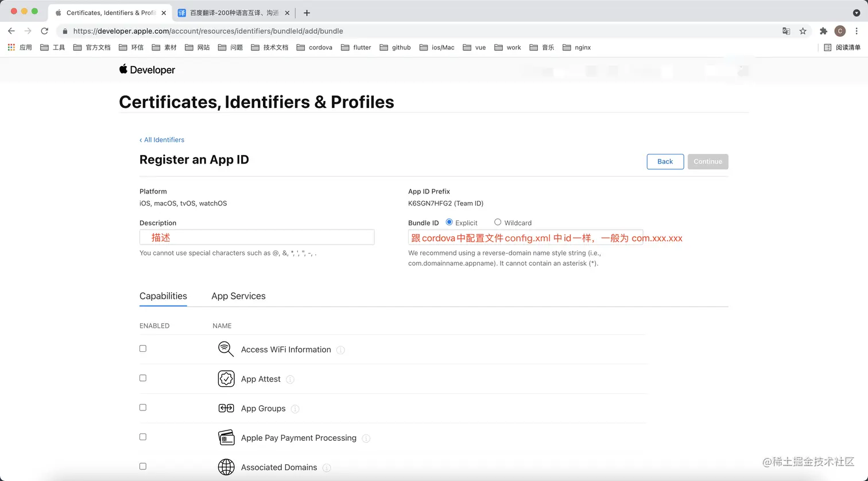Select the Explicit Bundle ID radio button
This screenshot has height=481, width=868.
point(449,222)
